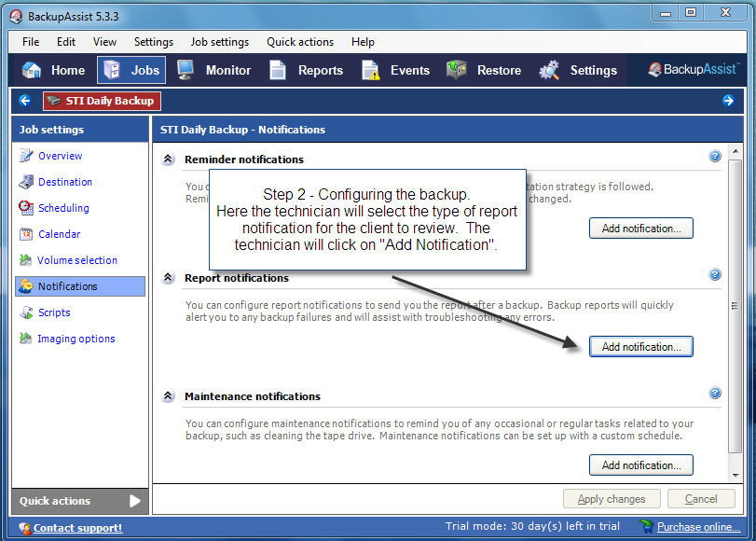Collapse Report notifications section
The width and height of the screenshot is (756, 541).
(x=169, y=278)
